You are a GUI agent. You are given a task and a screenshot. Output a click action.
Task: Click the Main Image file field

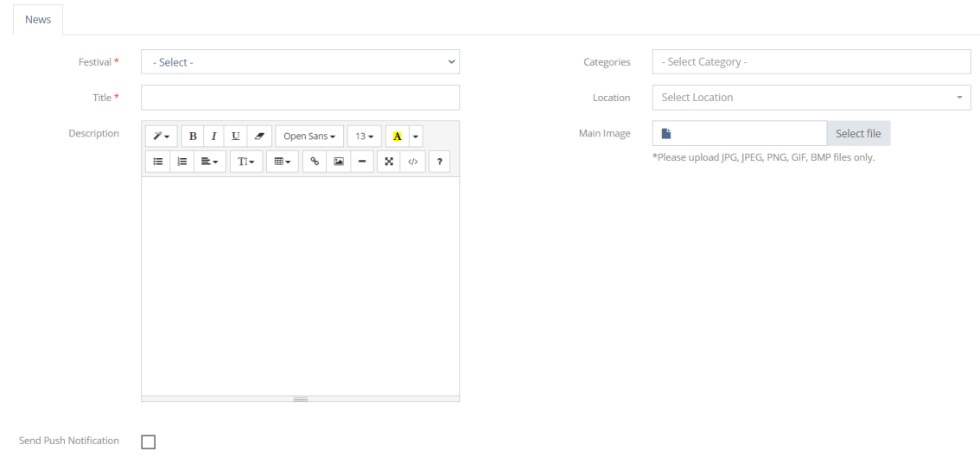pos(740,133)
